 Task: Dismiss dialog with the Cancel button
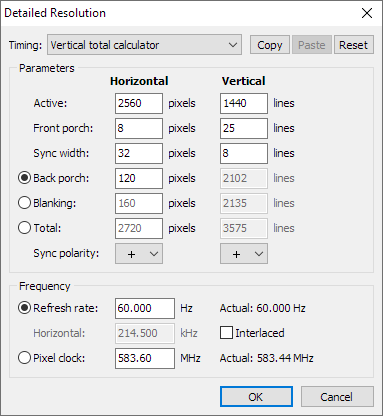click(x=337, y=397)
